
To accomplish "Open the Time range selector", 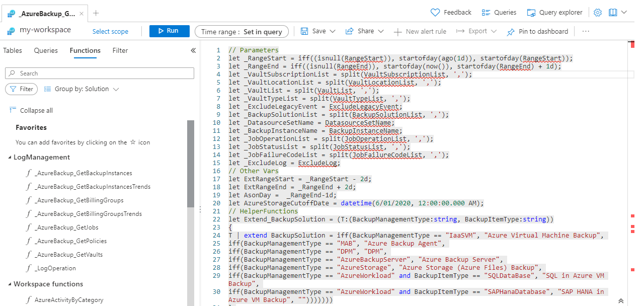I will (242, 31).
